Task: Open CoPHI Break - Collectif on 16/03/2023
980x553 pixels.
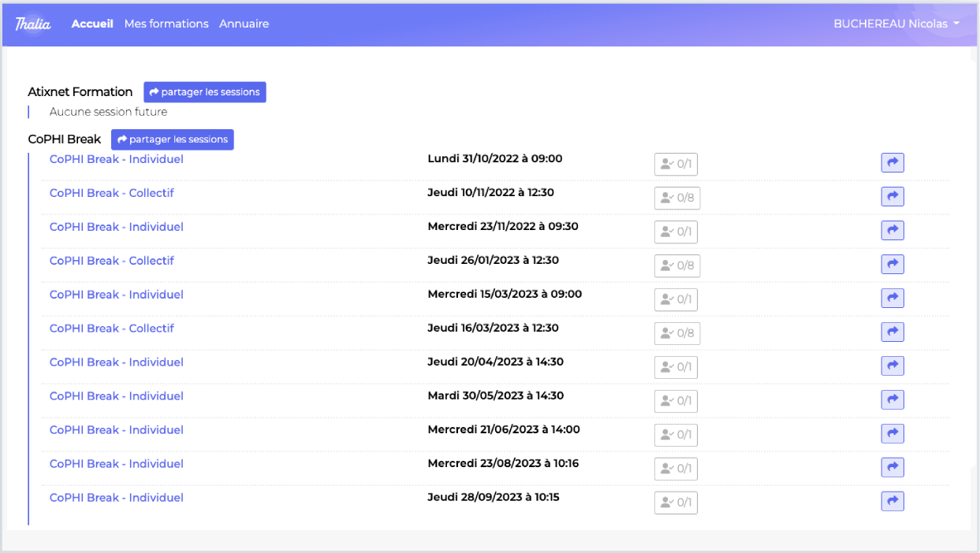Action: click(112, 328)
